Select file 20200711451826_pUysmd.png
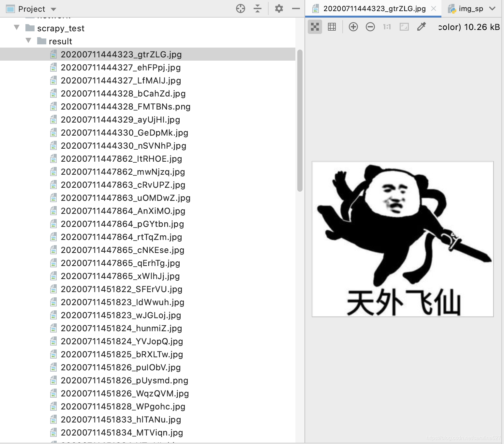 [125, 380]
